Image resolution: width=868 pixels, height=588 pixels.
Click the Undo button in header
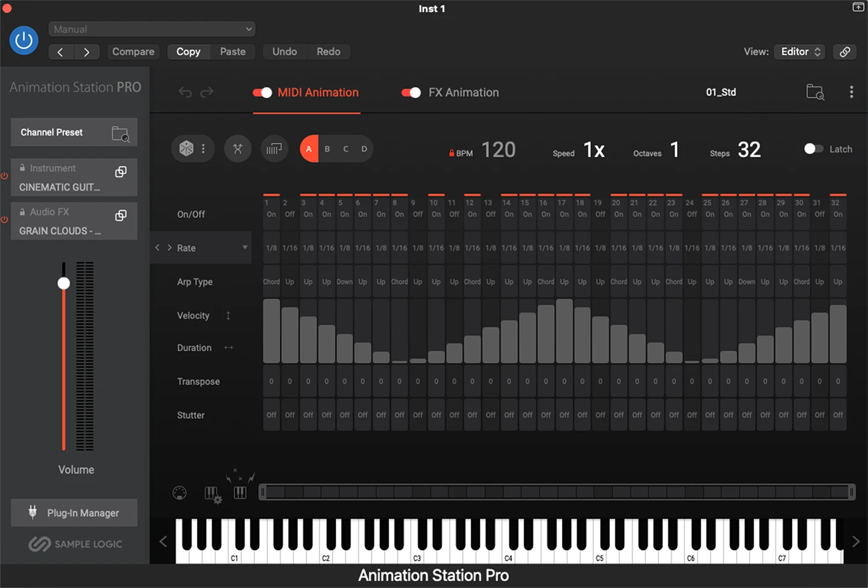pyautogui.click(x=285, y=52)
